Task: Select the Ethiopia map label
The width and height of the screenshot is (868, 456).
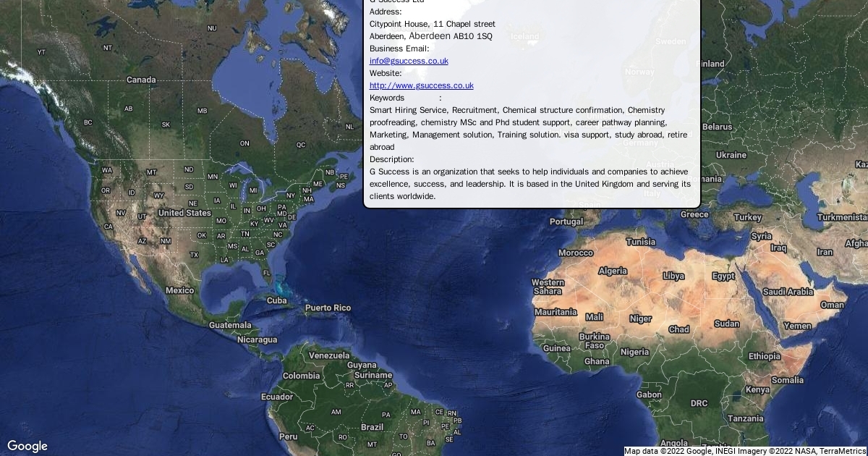Action: click(765, 356)
